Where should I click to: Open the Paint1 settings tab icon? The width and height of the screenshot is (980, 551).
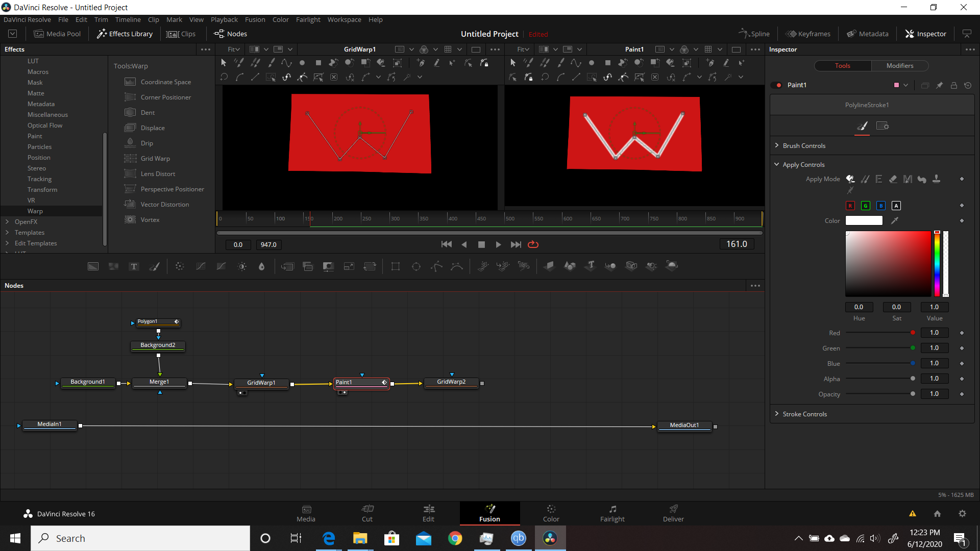tap(882, 126)
